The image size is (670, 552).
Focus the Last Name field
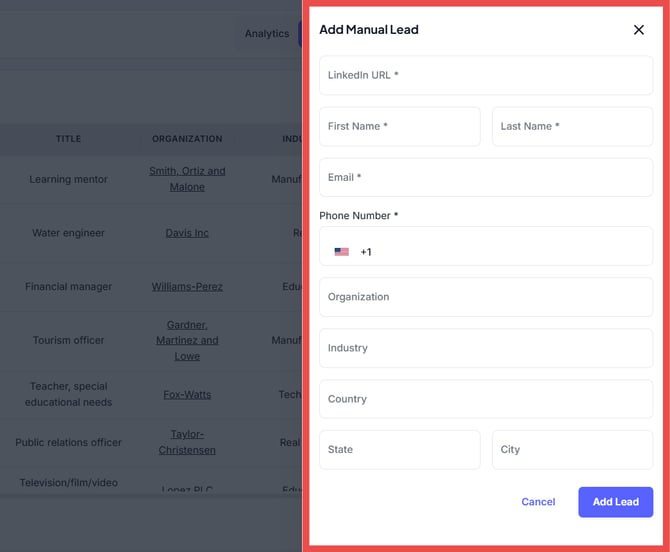(x=572, y=126)
